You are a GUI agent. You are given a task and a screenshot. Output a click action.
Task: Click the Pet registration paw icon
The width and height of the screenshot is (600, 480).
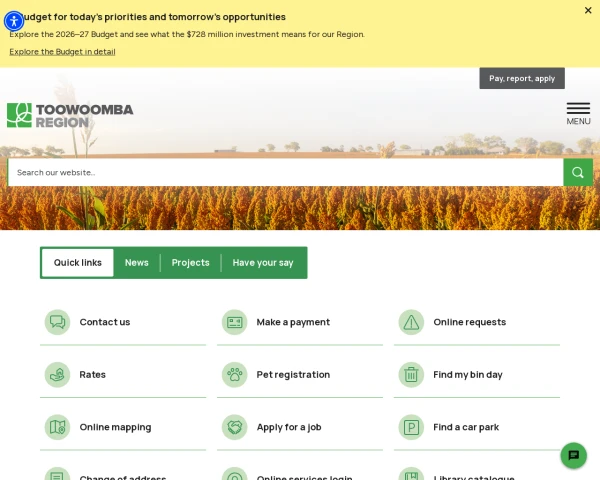coord(235,375)
